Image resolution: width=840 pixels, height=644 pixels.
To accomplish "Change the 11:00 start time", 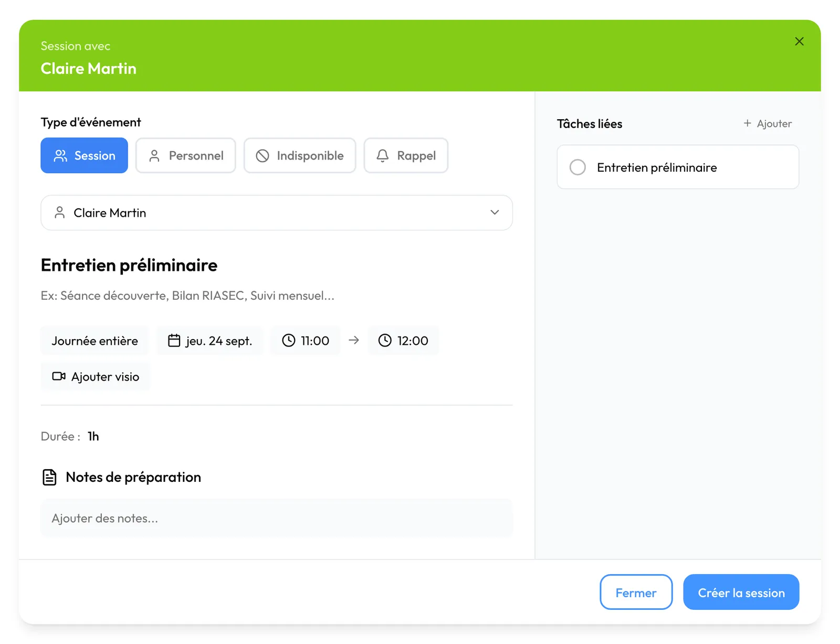I will (306, 341).
